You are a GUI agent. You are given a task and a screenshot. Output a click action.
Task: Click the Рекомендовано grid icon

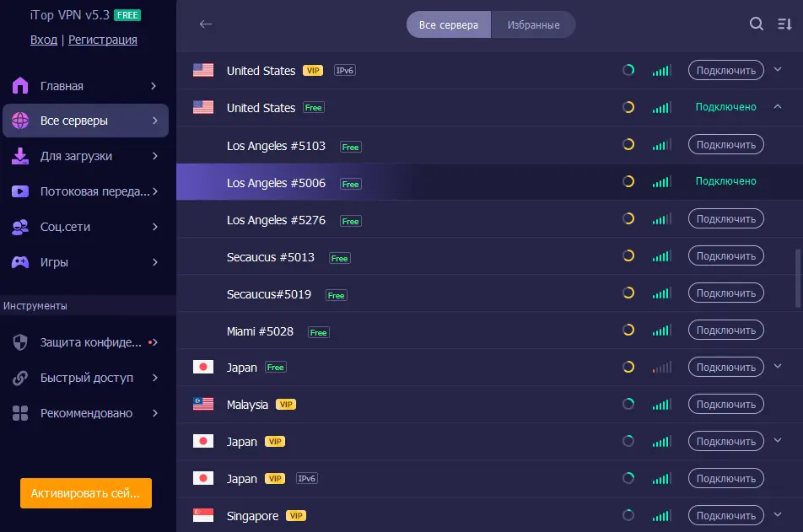(x=21, y=413)
